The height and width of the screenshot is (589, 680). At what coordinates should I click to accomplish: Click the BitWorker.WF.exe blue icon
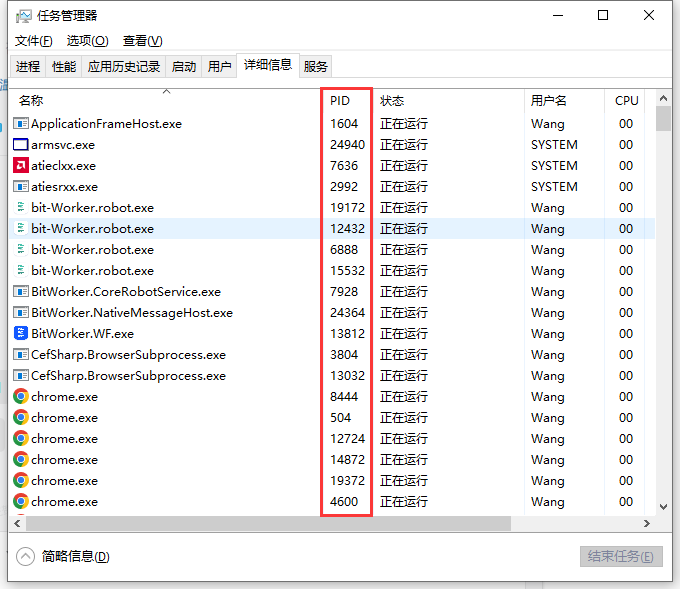pos(21,334)
